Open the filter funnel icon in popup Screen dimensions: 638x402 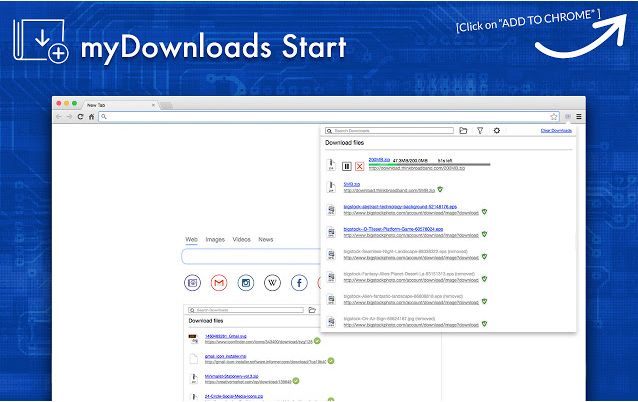[480, 131]
